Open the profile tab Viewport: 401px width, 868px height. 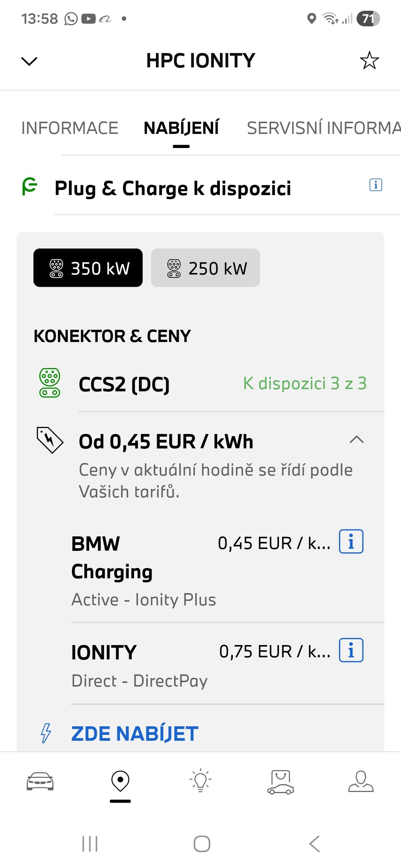[x=361, y=781]
